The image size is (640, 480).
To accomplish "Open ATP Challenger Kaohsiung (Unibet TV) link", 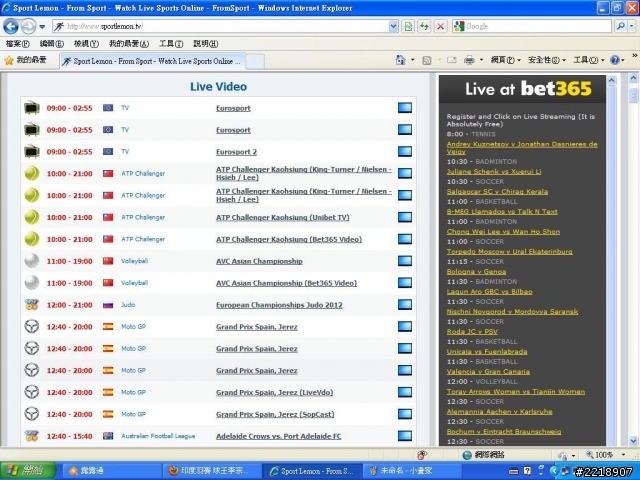I will point(282,218).
